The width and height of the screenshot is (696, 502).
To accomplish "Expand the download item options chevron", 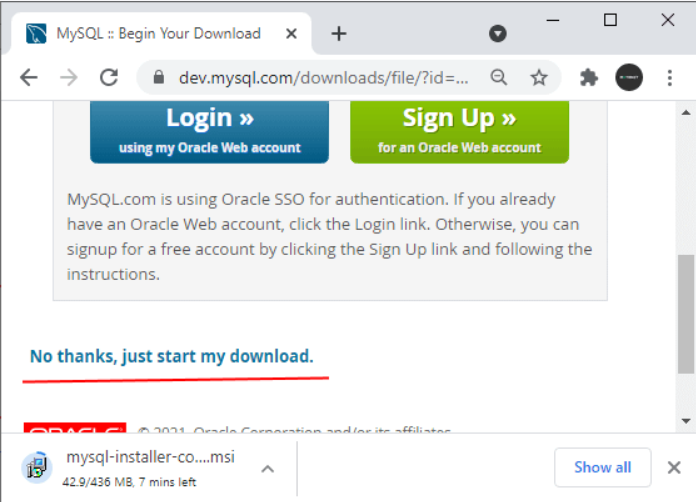I will tap(268, 469).
